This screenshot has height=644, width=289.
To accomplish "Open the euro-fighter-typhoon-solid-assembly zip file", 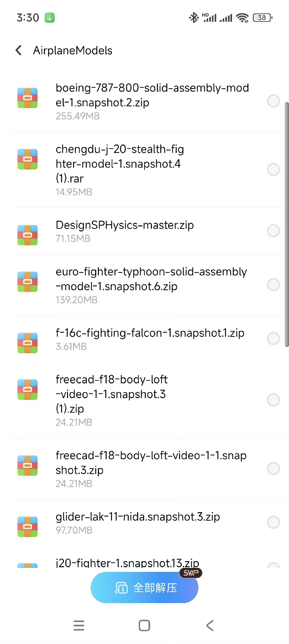I will click(151, 279).
